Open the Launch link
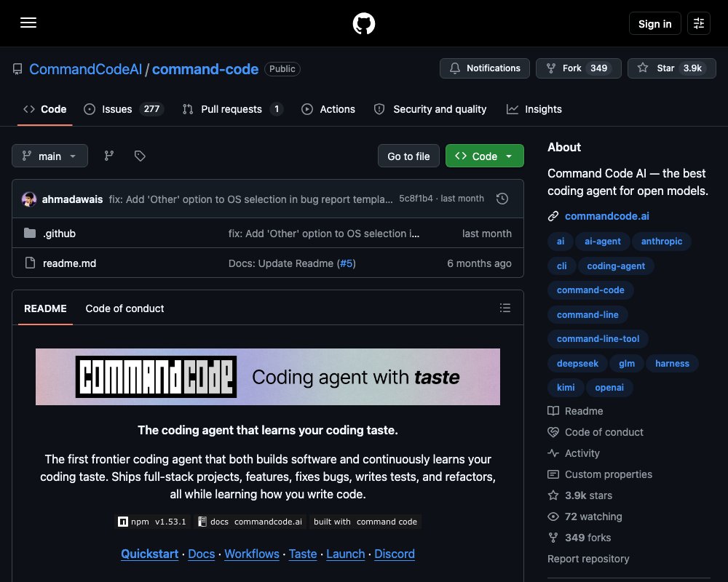Image resolution: width=728 pixels, height=582 pixels. (x=345, y=554)
